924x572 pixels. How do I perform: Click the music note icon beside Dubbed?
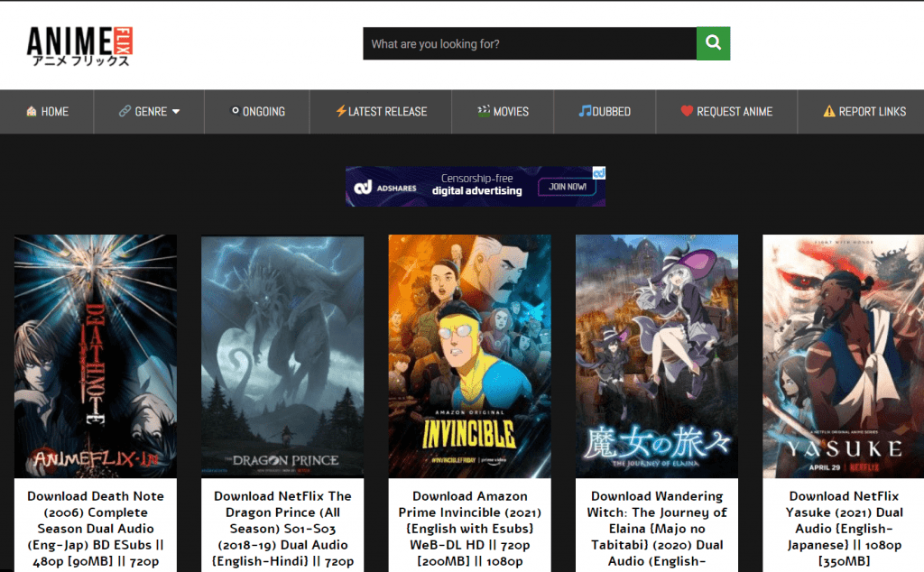tap(585, 111)
